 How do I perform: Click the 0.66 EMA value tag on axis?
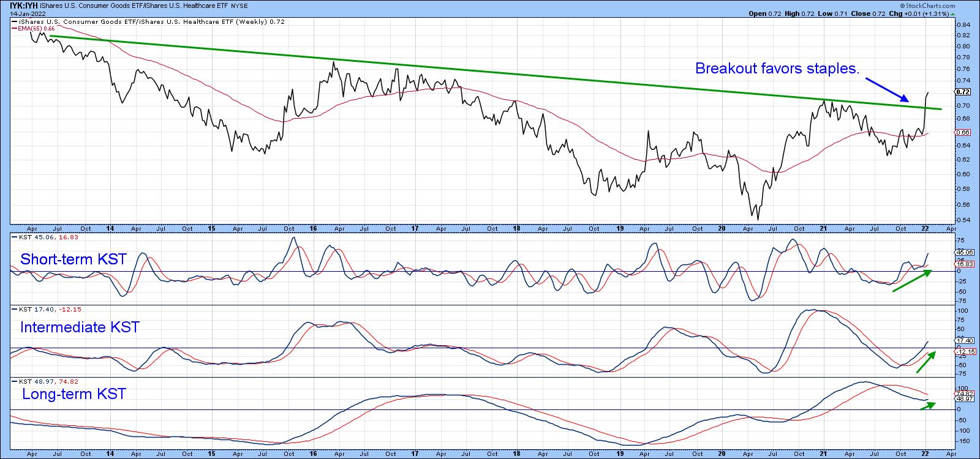tap(963, 132)
